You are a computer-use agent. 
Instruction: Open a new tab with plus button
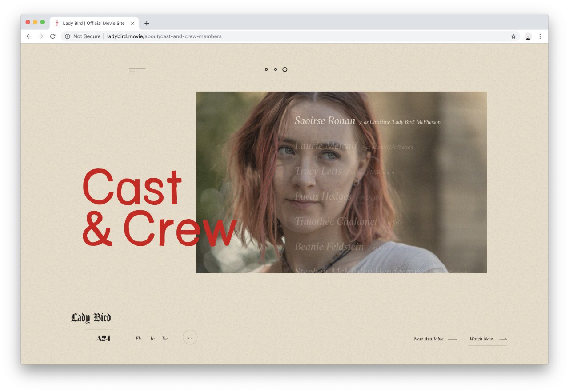tap(147, 23)
